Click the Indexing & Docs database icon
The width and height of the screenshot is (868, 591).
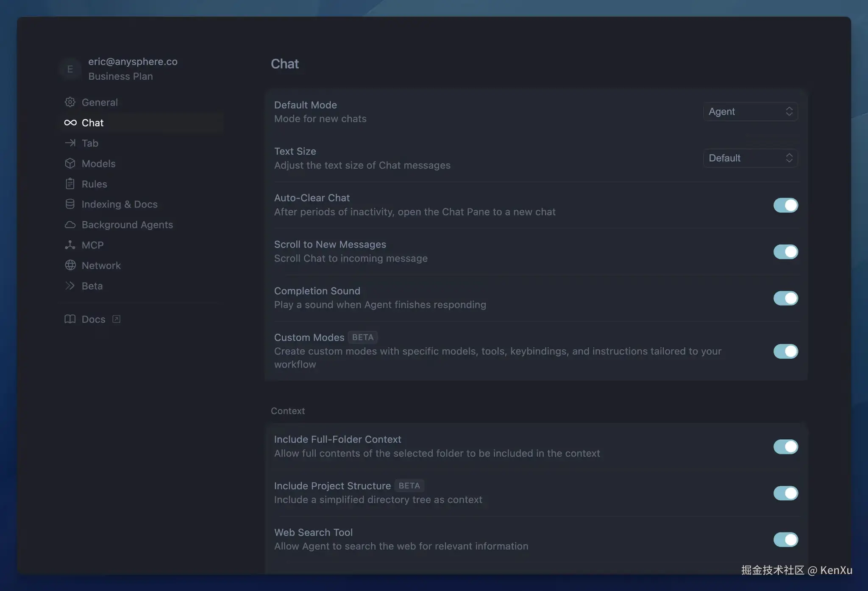[x=70, y=204]
